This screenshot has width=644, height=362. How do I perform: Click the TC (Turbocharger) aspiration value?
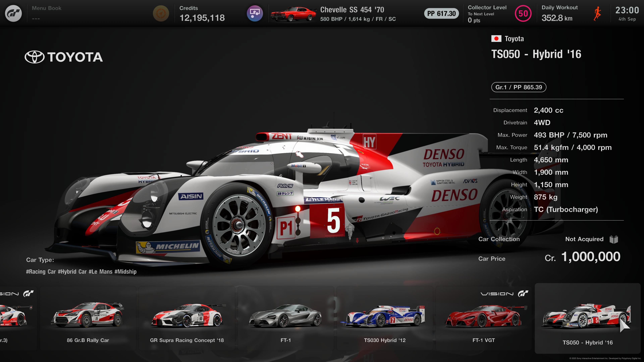point(566,209)
